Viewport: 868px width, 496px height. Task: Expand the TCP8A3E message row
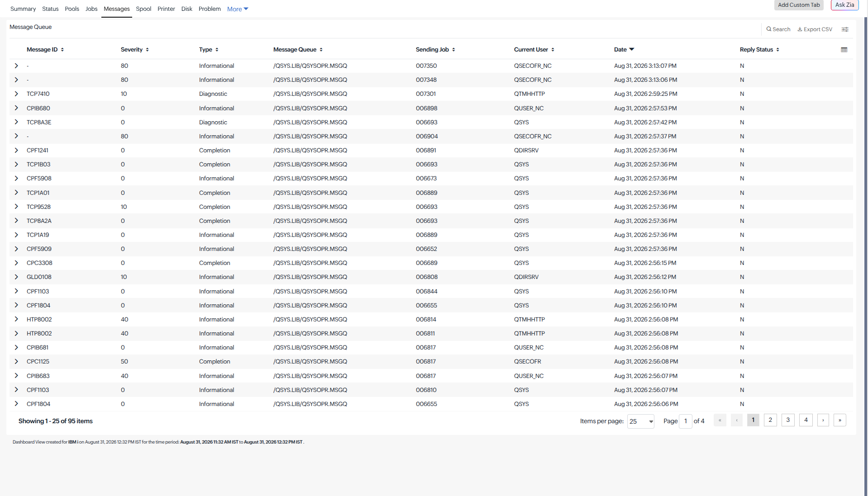pyautogui.click(x=16, y=122)
